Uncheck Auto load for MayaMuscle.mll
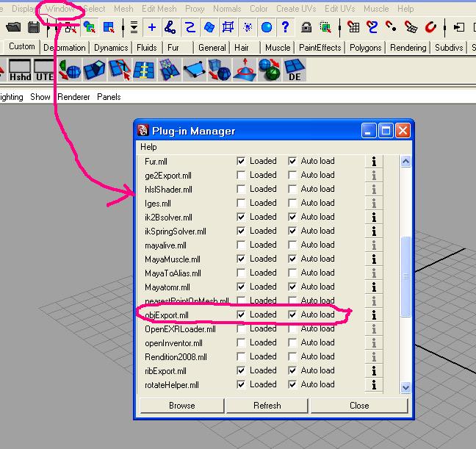Viewport: 476px width, 449px height. click(x=292, y=259)
